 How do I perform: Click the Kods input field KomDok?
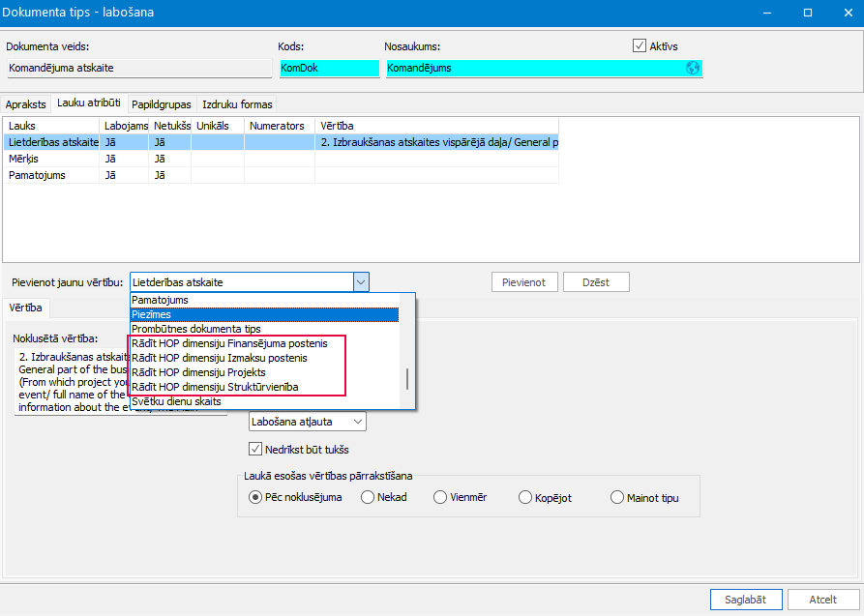click(x=330, y=69)
